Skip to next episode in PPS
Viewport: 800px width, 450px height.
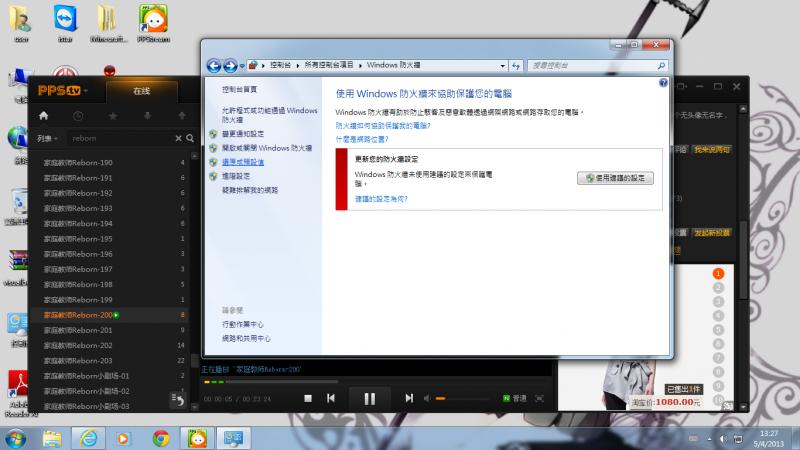pos(409,398)
